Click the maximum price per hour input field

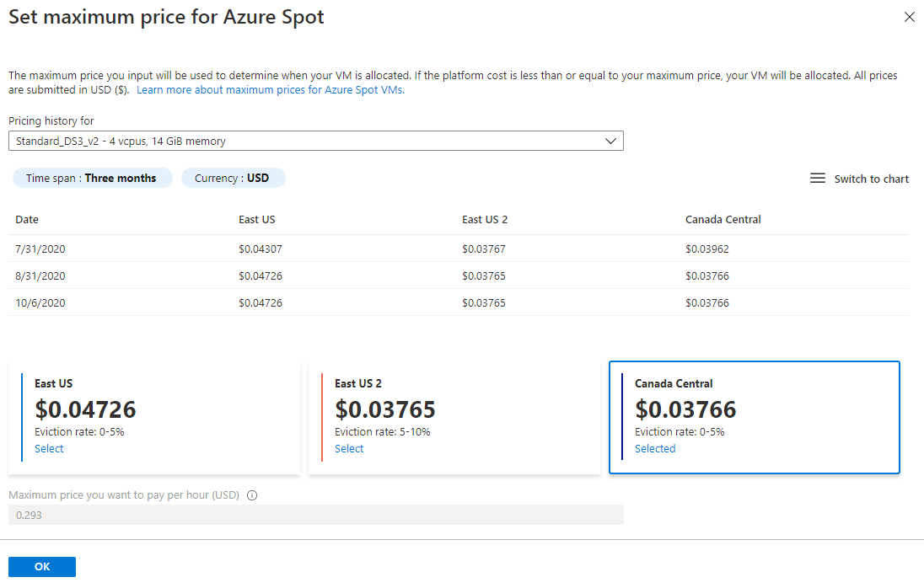click(316, 514)
